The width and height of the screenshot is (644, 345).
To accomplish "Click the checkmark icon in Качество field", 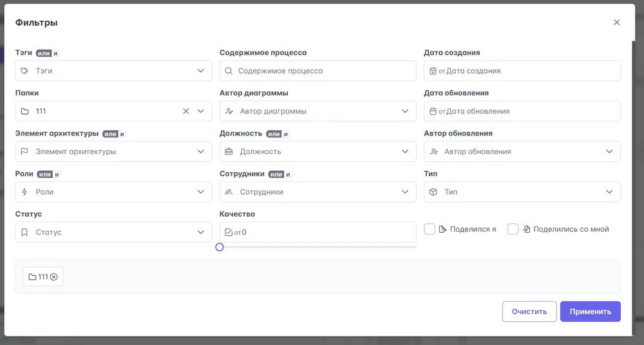I will 229,232.
